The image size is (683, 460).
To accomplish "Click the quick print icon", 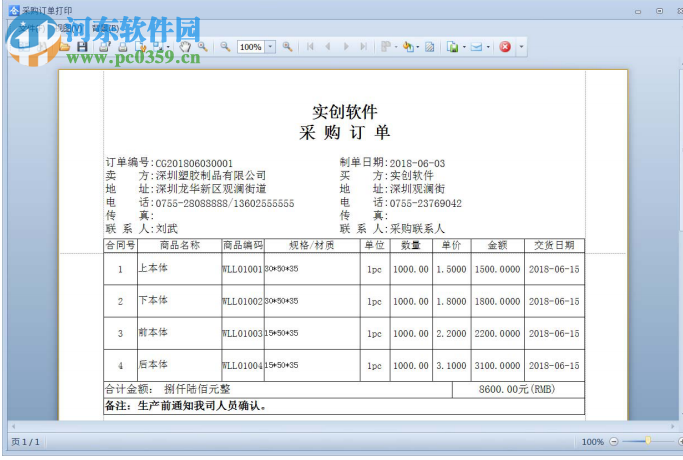I will point(123,47).
